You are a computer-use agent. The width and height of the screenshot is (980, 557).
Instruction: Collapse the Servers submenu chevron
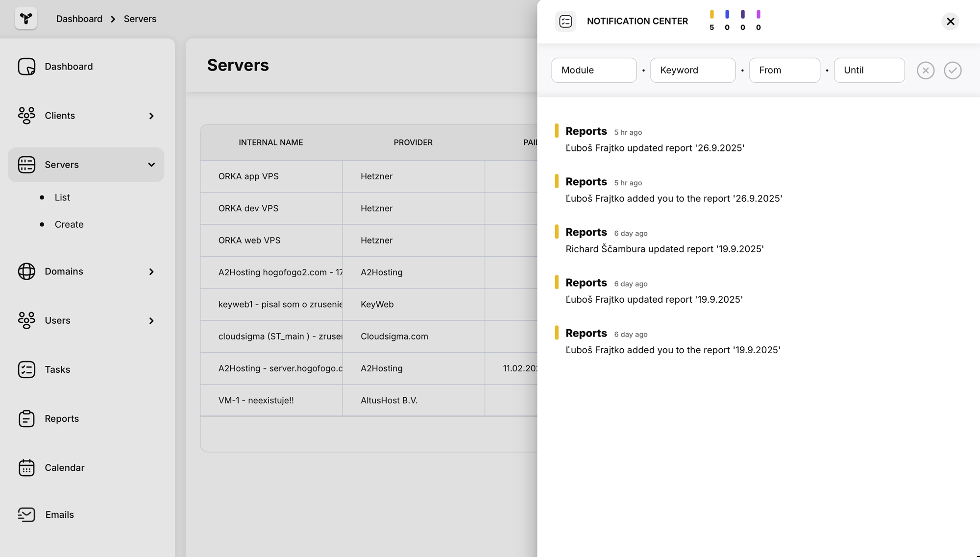pyautogui.click(x=151, y=165)
